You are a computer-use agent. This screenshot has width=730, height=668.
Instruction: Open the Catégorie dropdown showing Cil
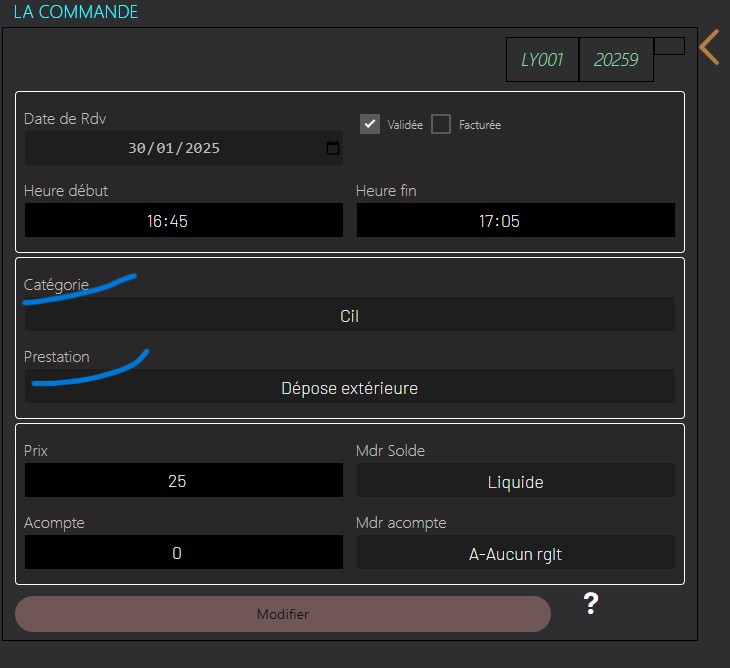tap(349, 315)
